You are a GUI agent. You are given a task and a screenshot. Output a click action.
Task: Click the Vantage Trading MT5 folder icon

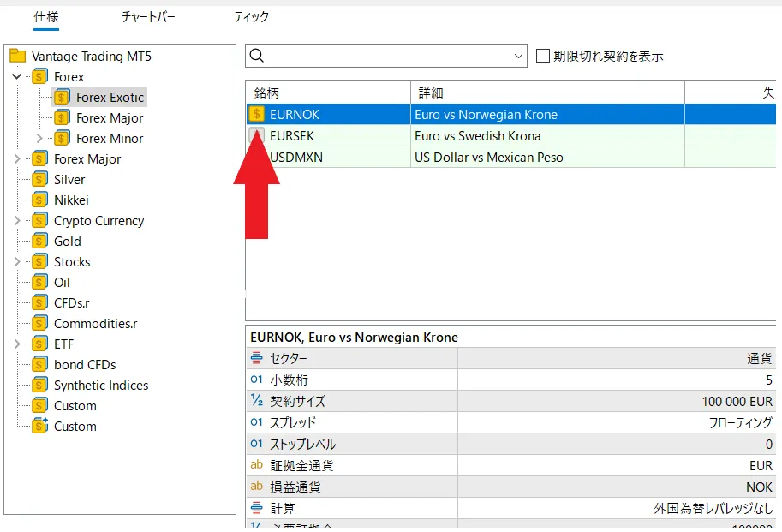pyautogui.click(x=17, y=57)
